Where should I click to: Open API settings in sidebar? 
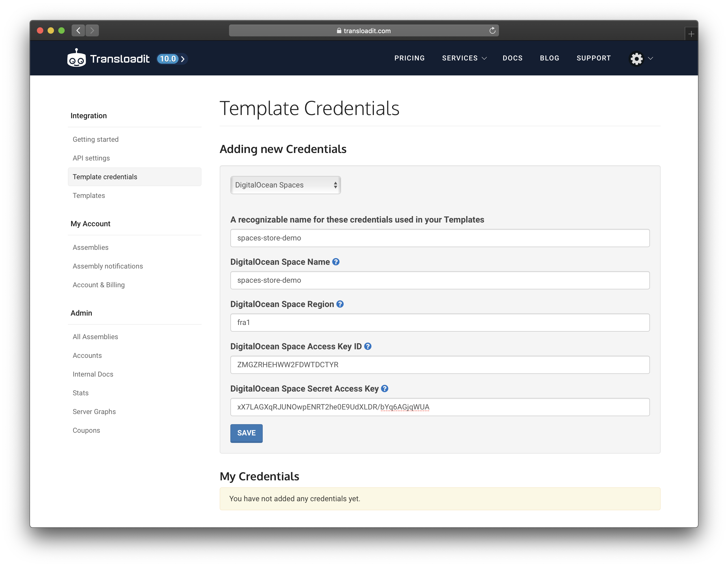(x=91, y=158)
